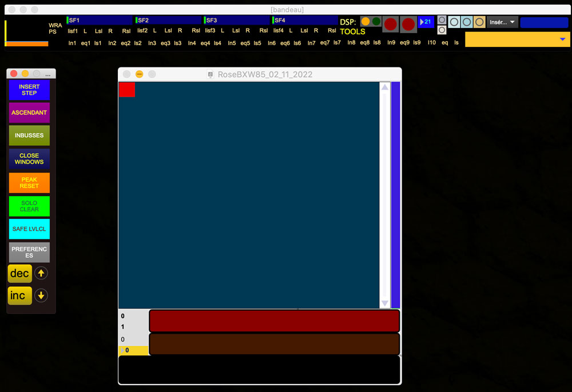572x392 pixels.
Task: Toggle the upper small gray radio button
Action: (x=442, y=20)
